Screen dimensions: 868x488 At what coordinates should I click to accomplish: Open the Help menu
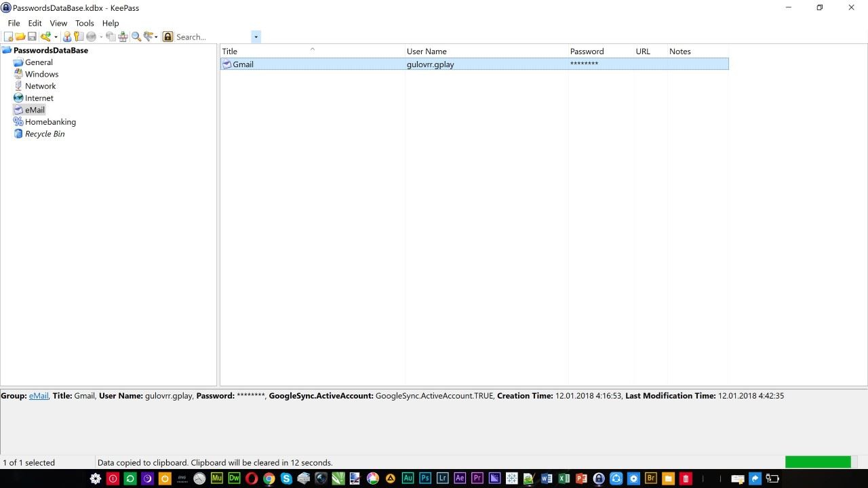pos(111,23)
